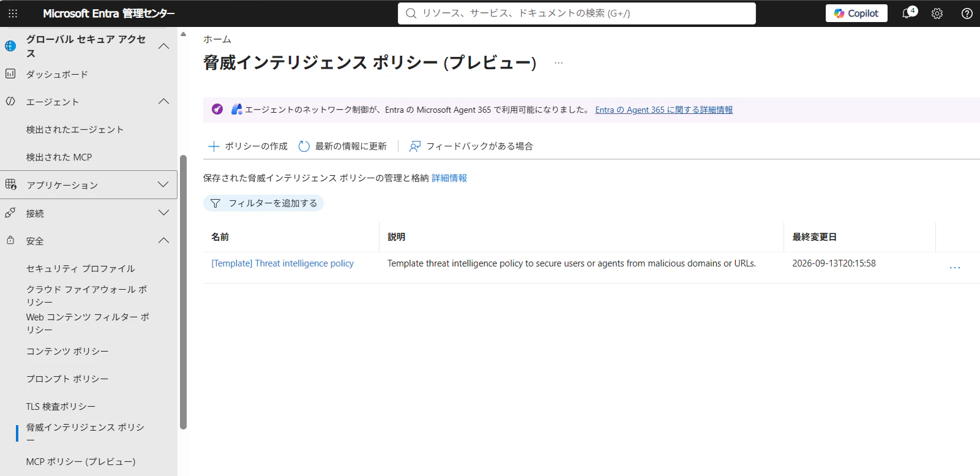Select 脅威インテリジェンス ポリシー in sidebar
This screenshot has height=476, width=980.
click(x=85, y=433)
